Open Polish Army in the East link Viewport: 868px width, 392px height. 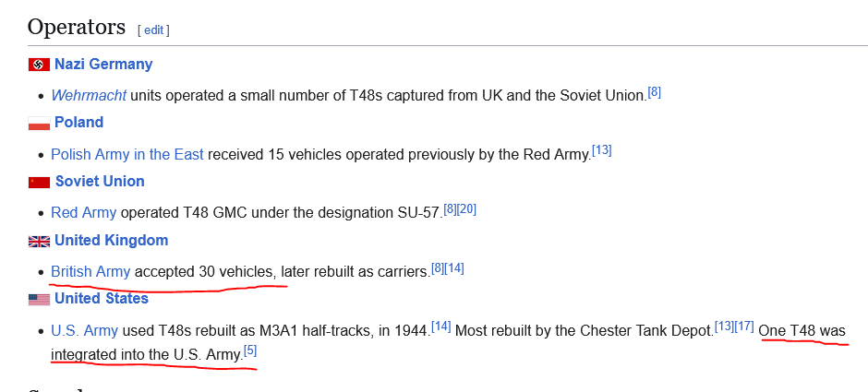click(127, 154)
